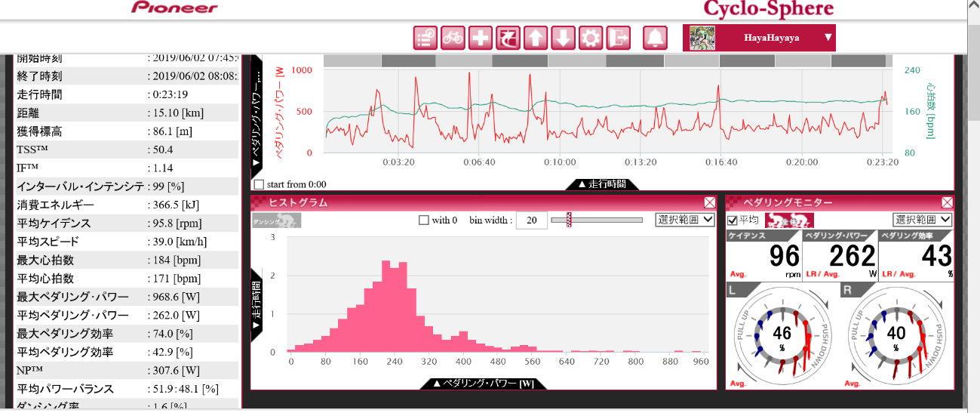Open the bicycle icon in toolbar

pyautogui.click(x=453, y=38)
